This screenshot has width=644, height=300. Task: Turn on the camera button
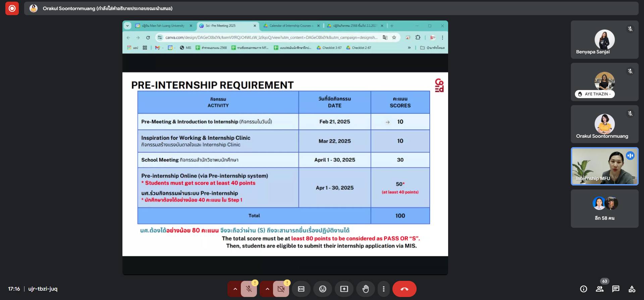[281, 289]
